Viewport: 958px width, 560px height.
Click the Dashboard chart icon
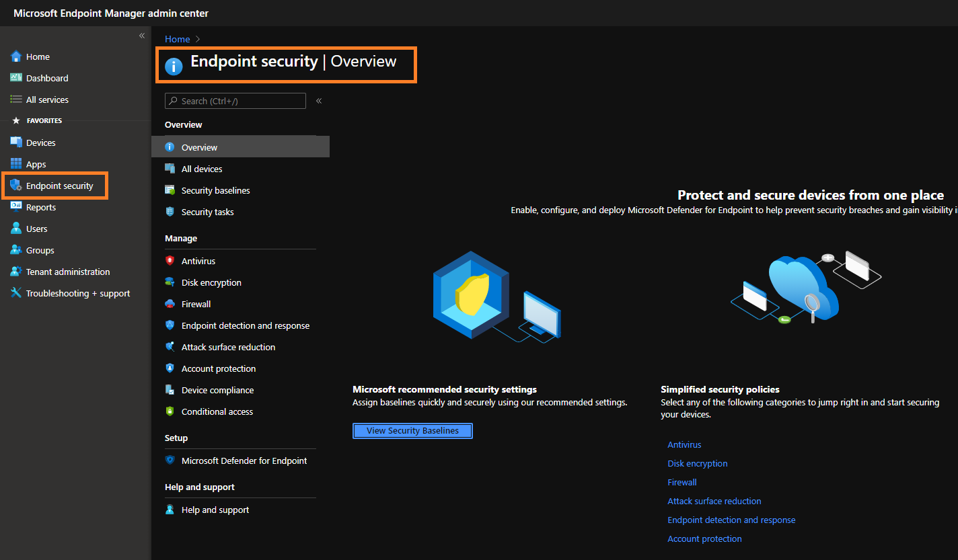[x=16, y=78]
